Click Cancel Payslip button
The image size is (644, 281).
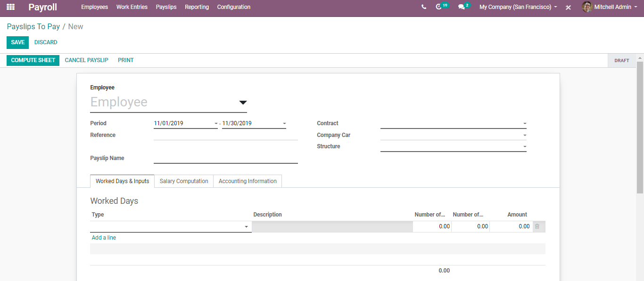pos(87,60)
